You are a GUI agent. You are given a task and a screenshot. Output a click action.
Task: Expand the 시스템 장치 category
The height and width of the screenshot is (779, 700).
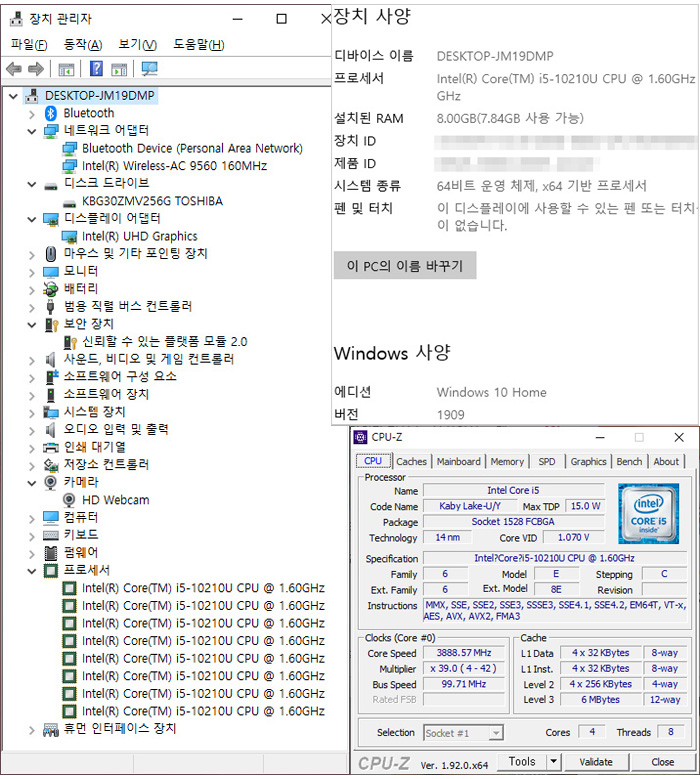coord(32,413)
